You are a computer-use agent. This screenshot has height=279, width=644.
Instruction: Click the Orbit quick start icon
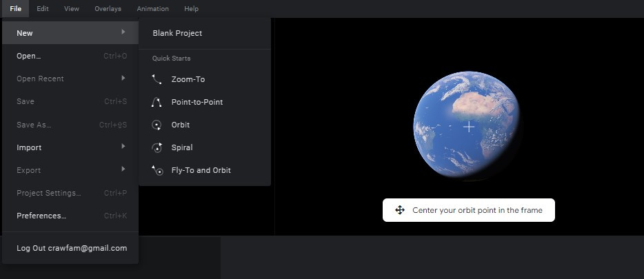157,125
